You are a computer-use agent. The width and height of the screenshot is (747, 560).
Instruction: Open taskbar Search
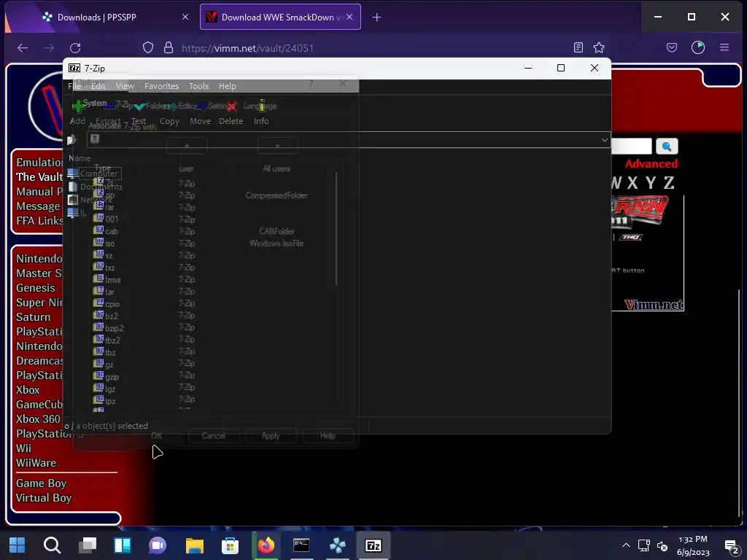click(x=52, y=545)
